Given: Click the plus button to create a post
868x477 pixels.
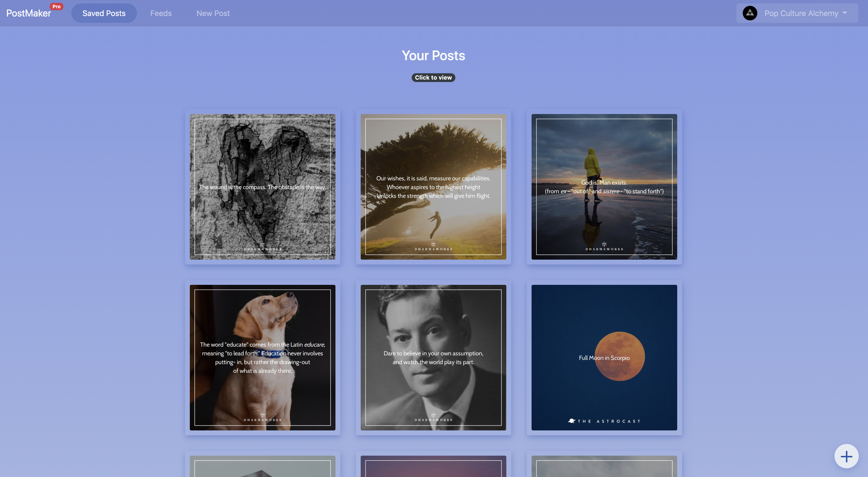Looking at the screenshot, I should 847,456.
